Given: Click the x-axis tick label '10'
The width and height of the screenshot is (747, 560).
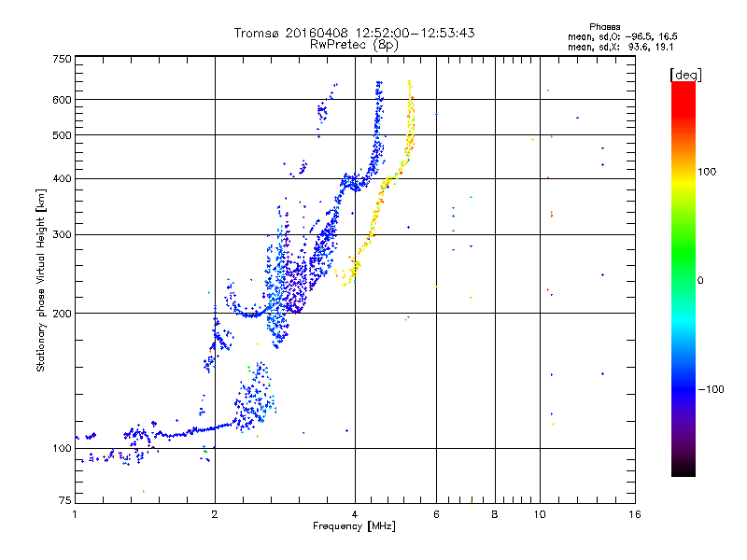Looking at the screenshot, I should [x=540, y=514].
